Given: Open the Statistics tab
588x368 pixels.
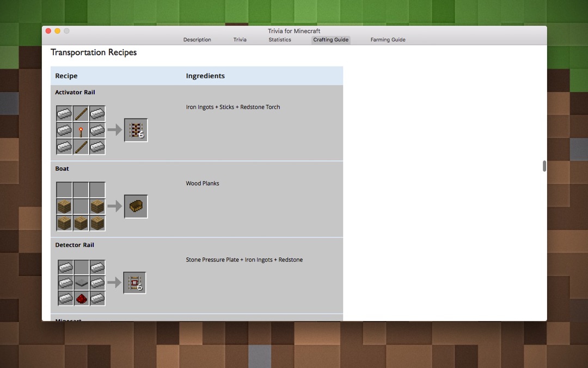Looking at the screenshot, I should 279,40.
